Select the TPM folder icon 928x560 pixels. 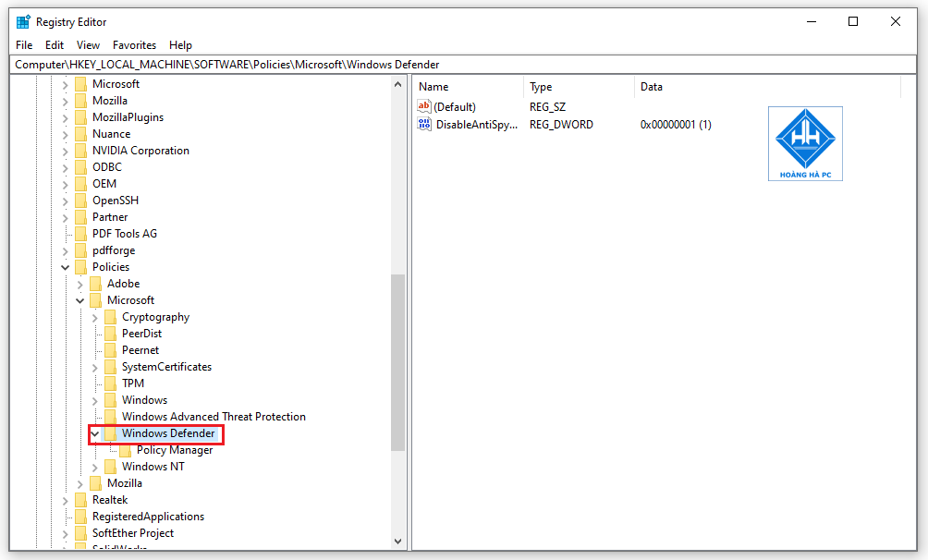pos(111,383)
